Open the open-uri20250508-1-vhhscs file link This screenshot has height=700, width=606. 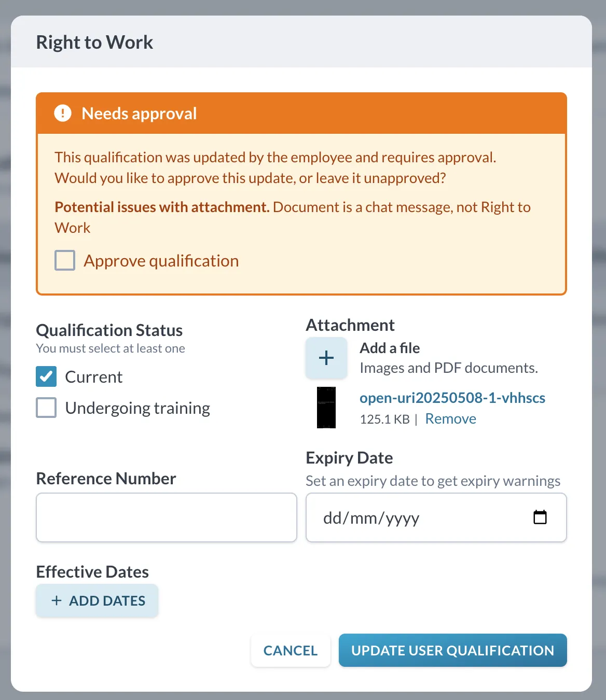point(452,398)
